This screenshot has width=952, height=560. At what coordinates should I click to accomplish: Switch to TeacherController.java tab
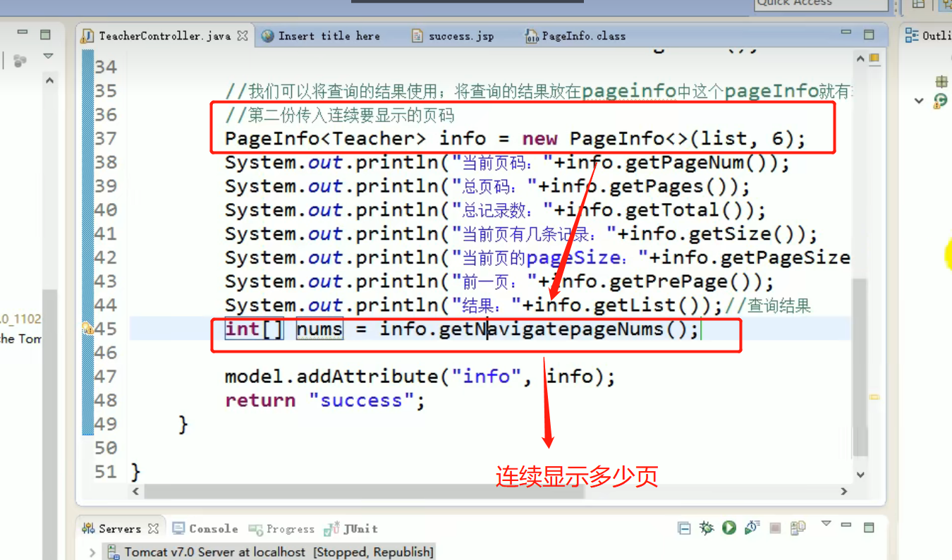(x=165, y=36)
